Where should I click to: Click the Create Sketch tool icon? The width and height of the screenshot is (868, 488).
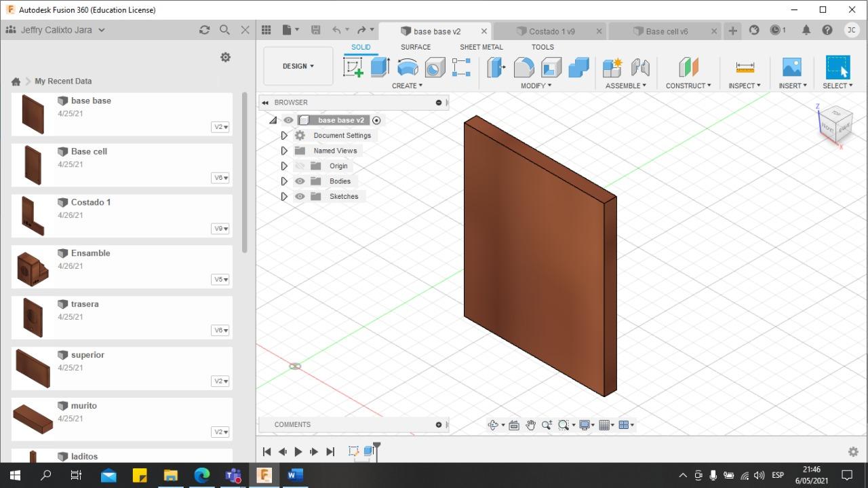click(x=353, y=67)
